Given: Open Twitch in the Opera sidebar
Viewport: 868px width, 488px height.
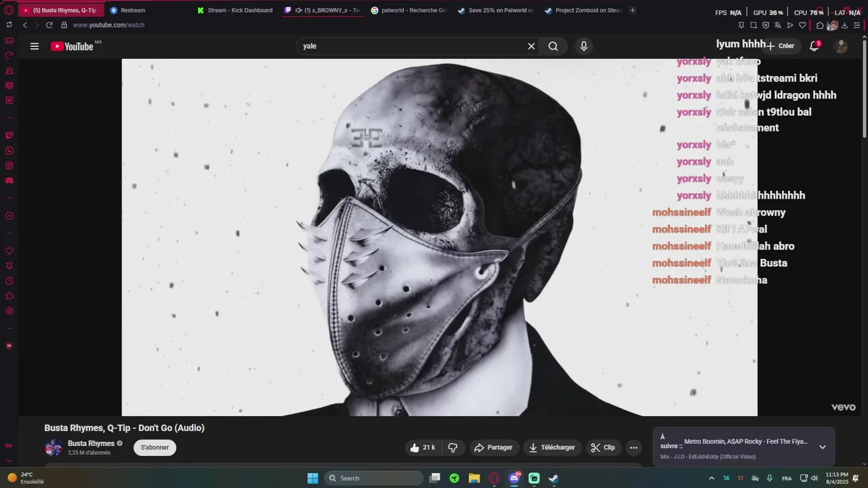Looking at the screenshot, I should (9, 135).
